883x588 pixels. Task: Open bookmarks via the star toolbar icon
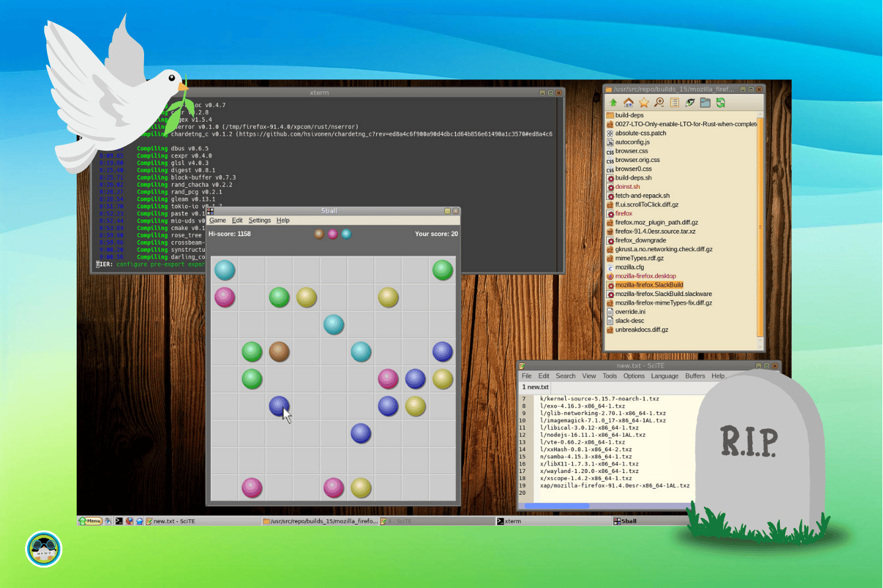coord(644,102)
